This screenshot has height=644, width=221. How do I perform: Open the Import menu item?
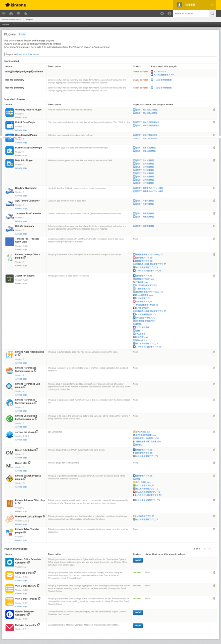click(x=6, y=25)
